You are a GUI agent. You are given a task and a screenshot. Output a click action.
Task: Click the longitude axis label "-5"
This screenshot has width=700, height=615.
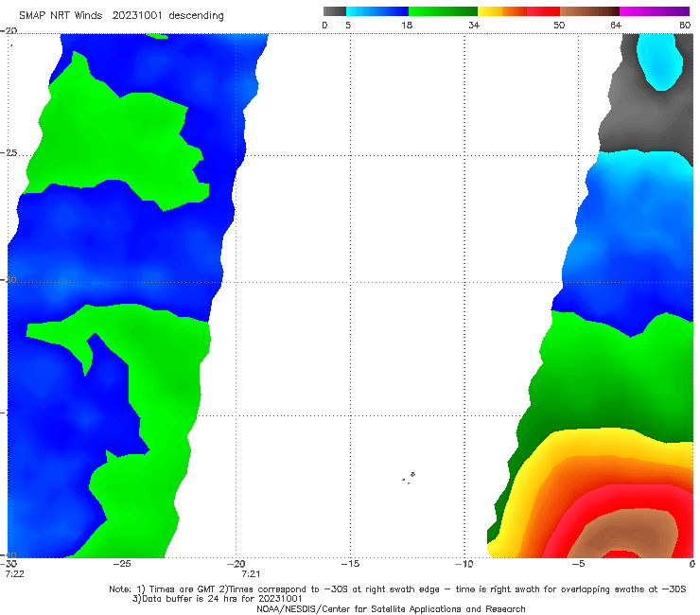[578, 564]
